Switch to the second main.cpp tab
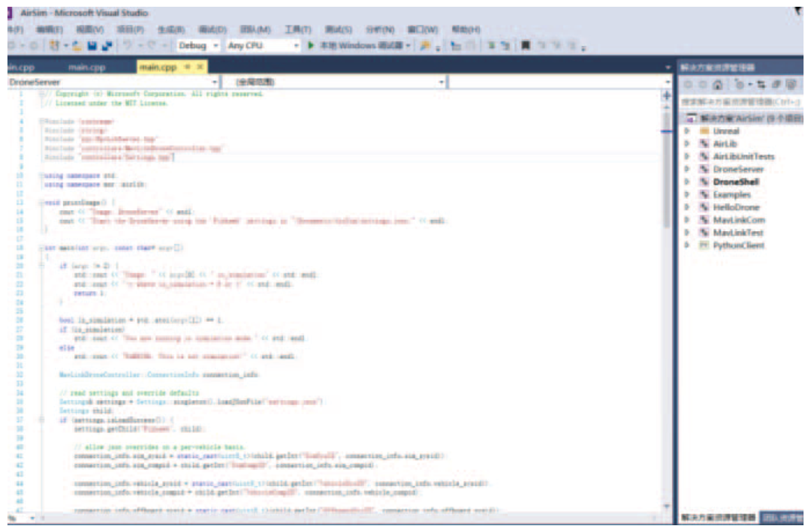The width and height of the screenshot is (811, 532). click(86, 67)
